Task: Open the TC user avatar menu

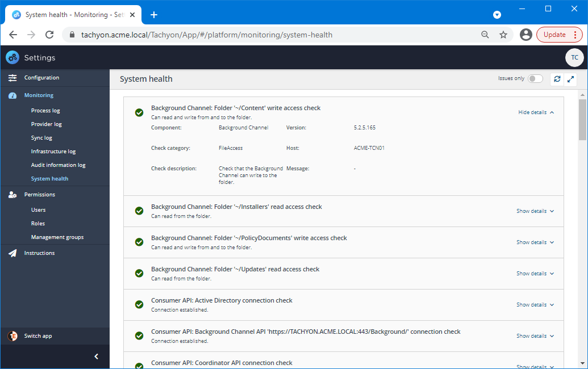Action: click(574, 57)
